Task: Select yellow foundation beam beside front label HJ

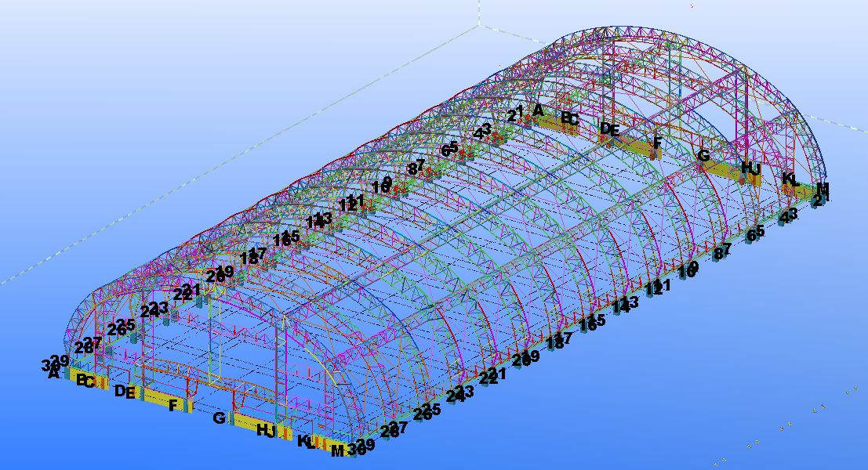Action: point(255,424)
